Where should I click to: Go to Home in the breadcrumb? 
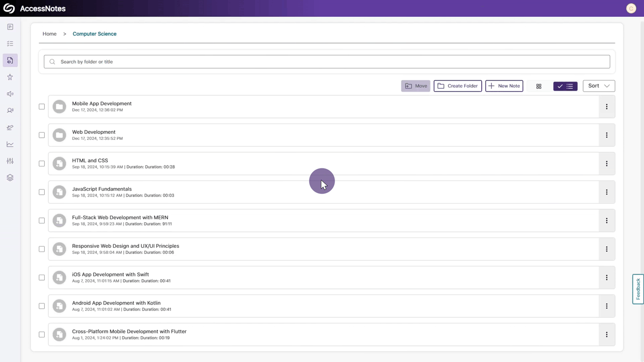49,34
